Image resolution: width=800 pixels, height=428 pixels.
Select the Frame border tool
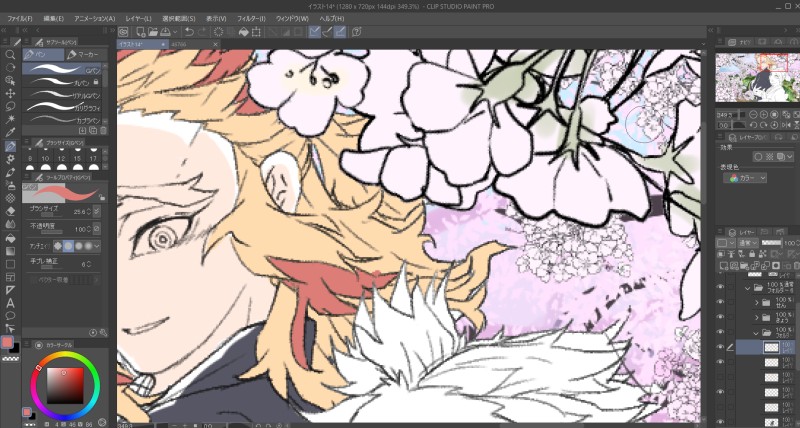pos(10,277)
